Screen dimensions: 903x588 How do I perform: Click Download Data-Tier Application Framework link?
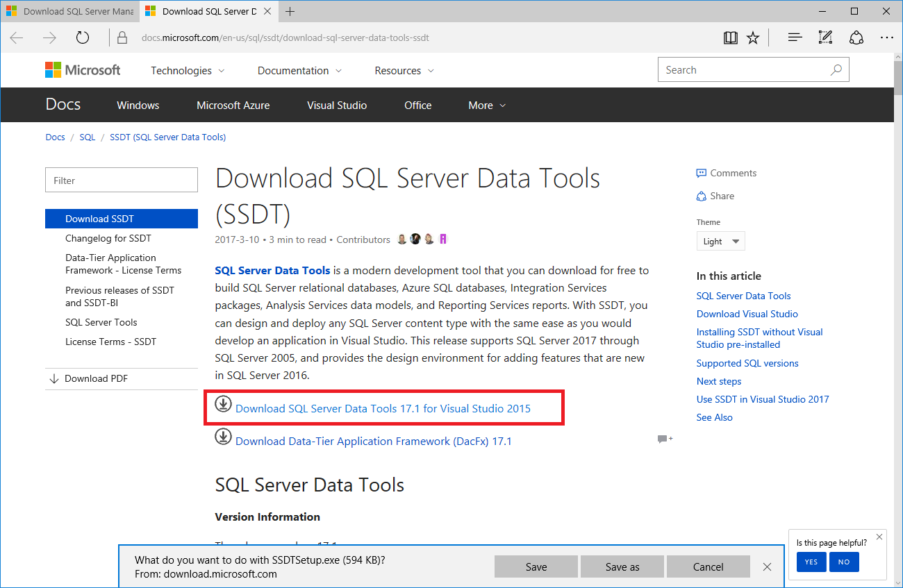tap(374, 441)
